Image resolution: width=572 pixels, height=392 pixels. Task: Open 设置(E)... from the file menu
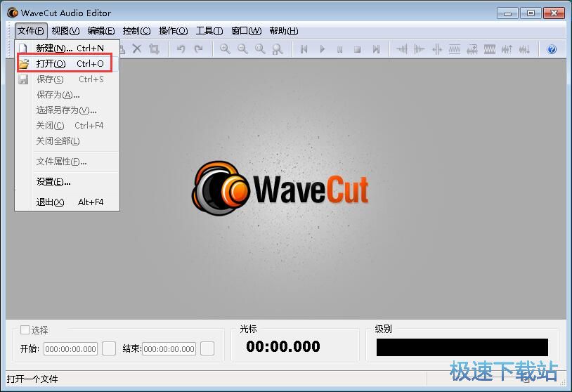68,181
